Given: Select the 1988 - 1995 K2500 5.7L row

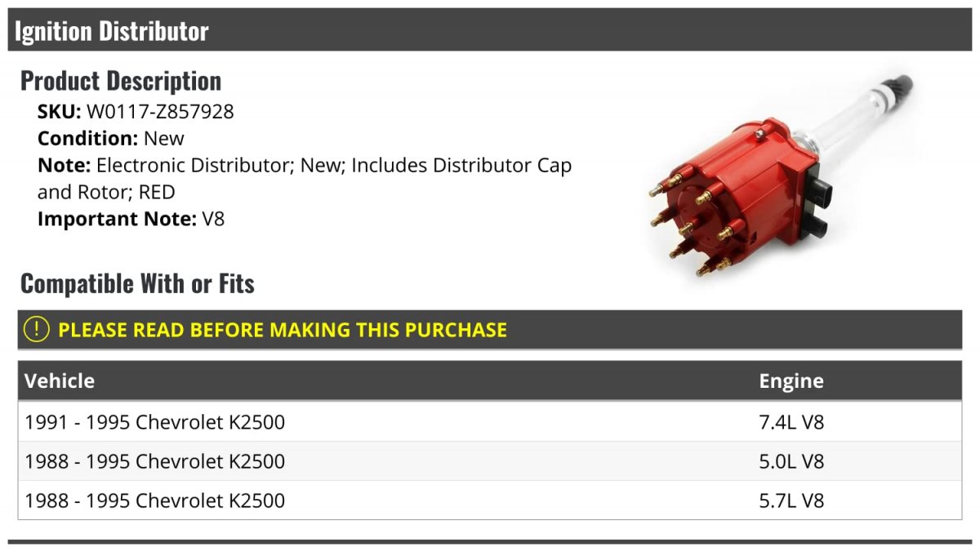Looking at the screenshot, I should point(490,500).
